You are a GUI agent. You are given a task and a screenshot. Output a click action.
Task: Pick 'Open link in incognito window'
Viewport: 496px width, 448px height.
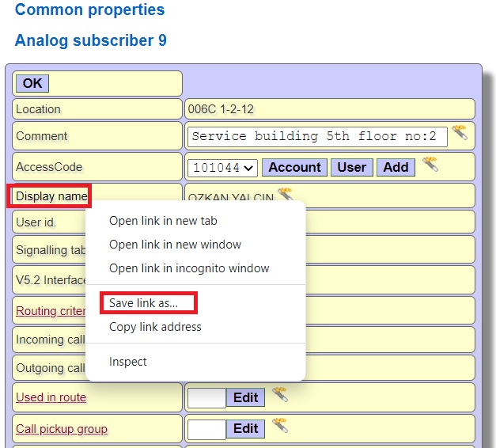(189, 268)
